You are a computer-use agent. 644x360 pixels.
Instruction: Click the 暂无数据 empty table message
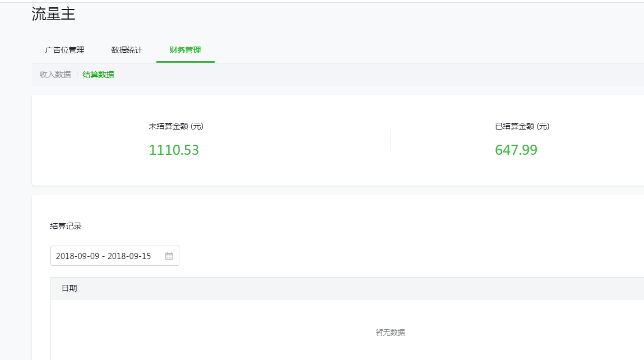[x=390, y=333]
